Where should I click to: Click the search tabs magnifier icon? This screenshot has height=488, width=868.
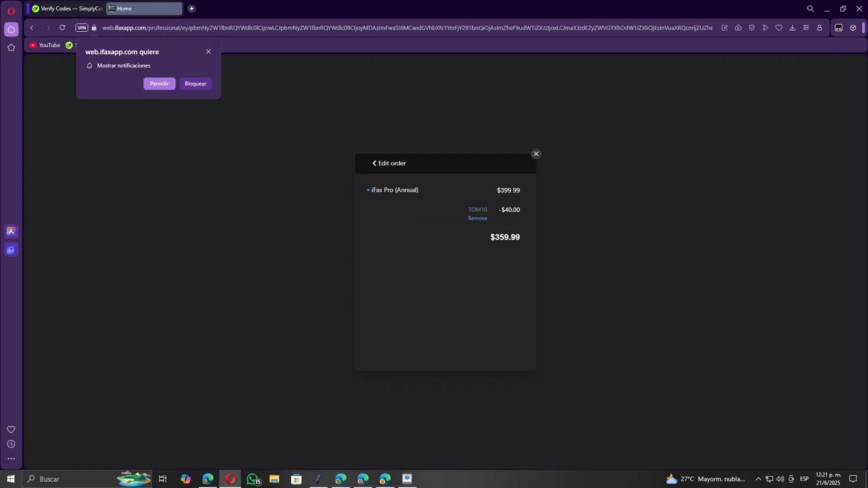pyautogui.click(x=810, y=9)
